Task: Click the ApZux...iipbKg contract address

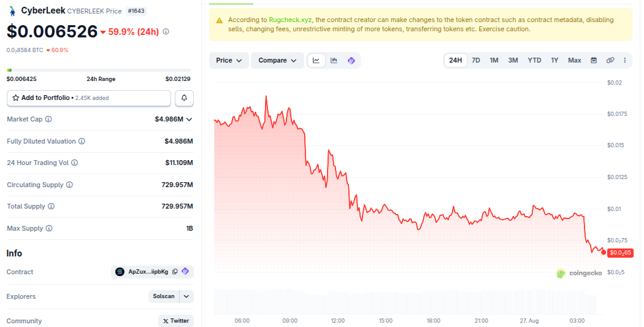Action: (148, 272)
